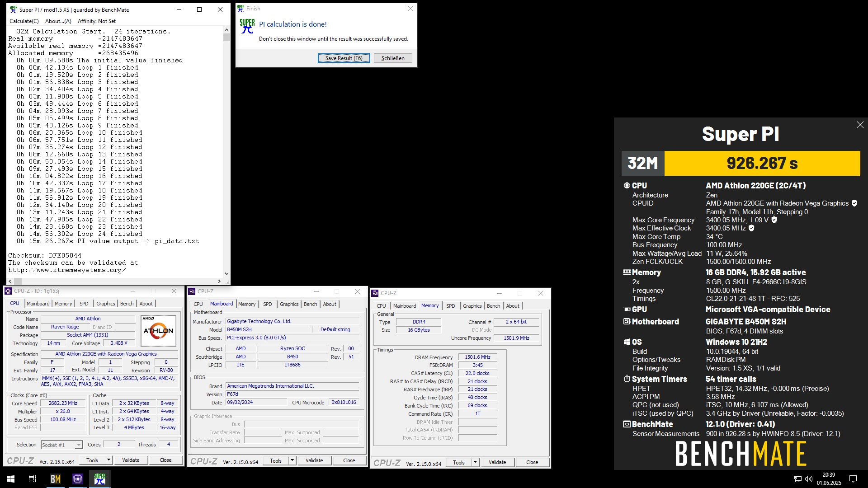868x488 pixels.
Task: Open About tab in Memory CPU-Z window
Action: coord(513,306)
